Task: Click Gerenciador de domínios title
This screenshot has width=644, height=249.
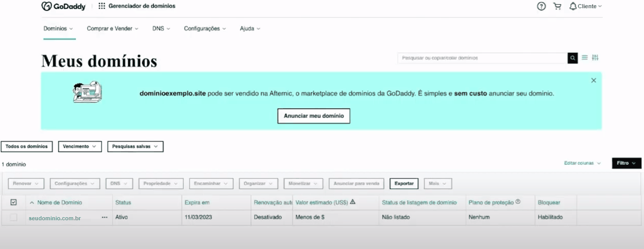Action: pyautogui.click(x=142, y=6)
